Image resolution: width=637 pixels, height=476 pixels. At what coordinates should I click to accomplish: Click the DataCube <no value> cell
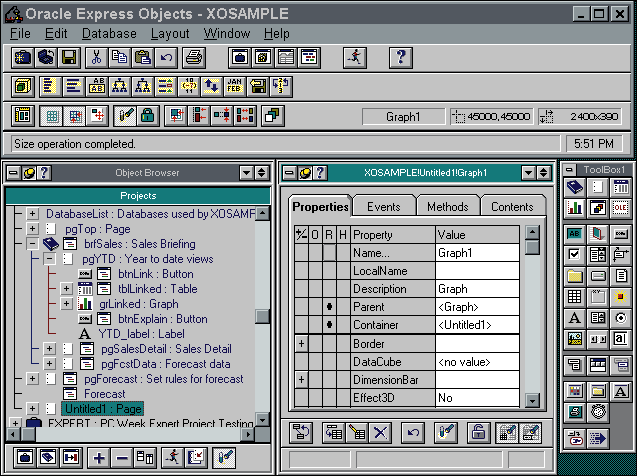pyautogui.click(x=477, y=362)
